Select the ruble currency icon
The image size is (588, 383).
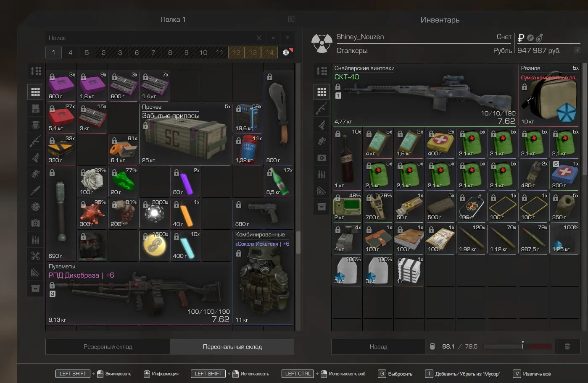click(521, 37)
